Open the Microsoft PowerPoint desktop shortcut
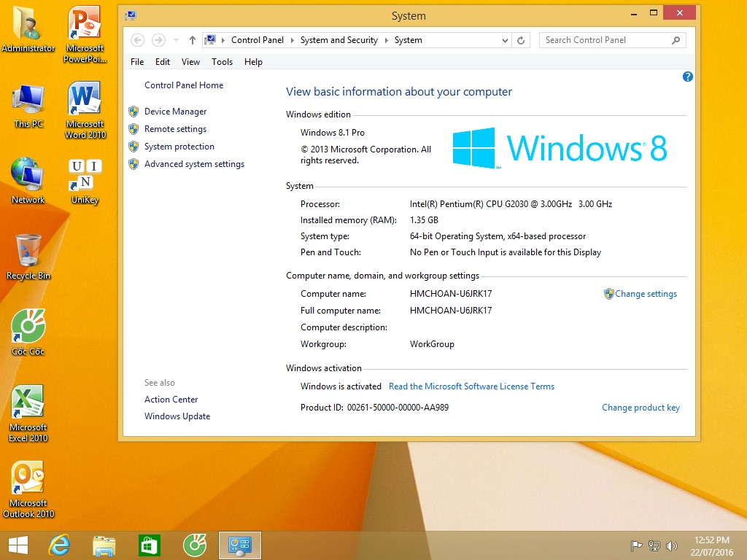 85,34
